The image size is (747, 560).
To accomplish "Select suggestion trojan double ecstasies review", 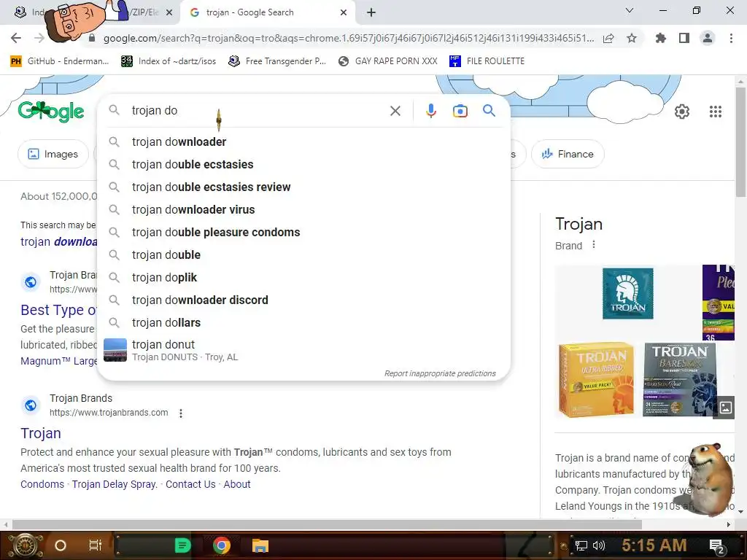I will [303, 187].
